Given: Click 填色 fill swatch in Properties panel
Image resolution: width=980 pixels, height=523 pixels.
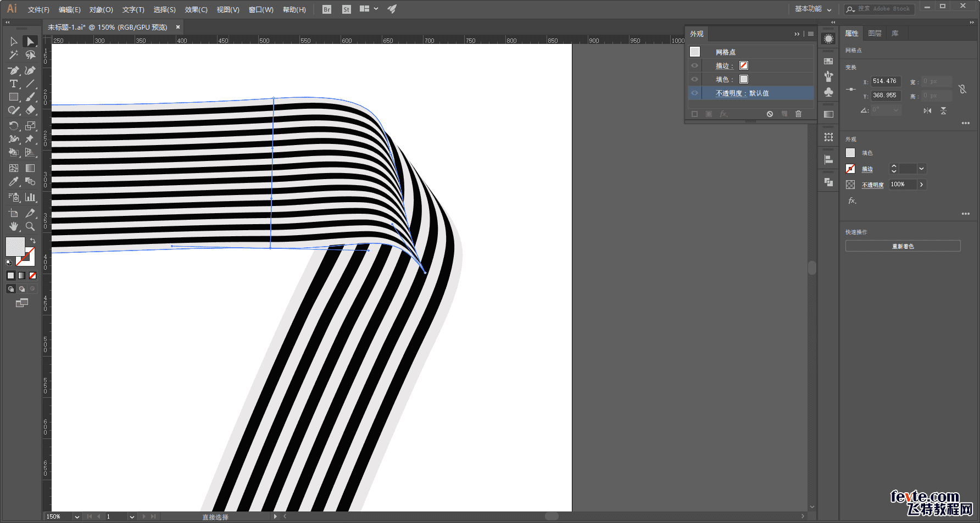Looking at the screenshot, I should pos(850,153).
